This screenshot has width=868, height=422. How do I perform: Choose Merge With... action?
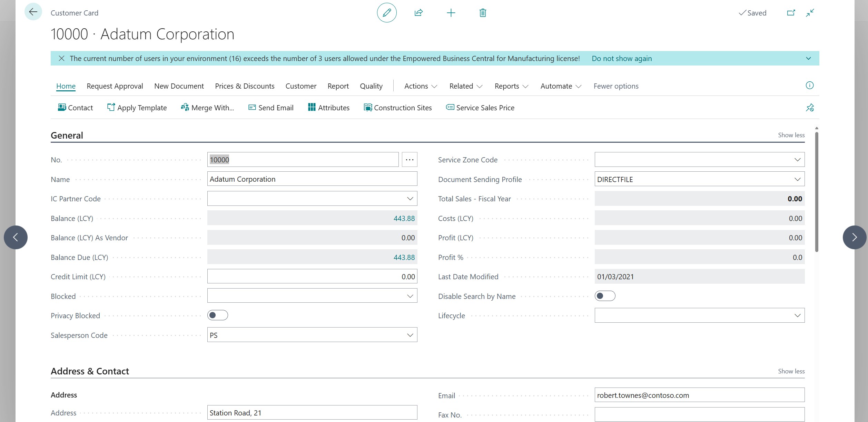(x=207, y=108)
